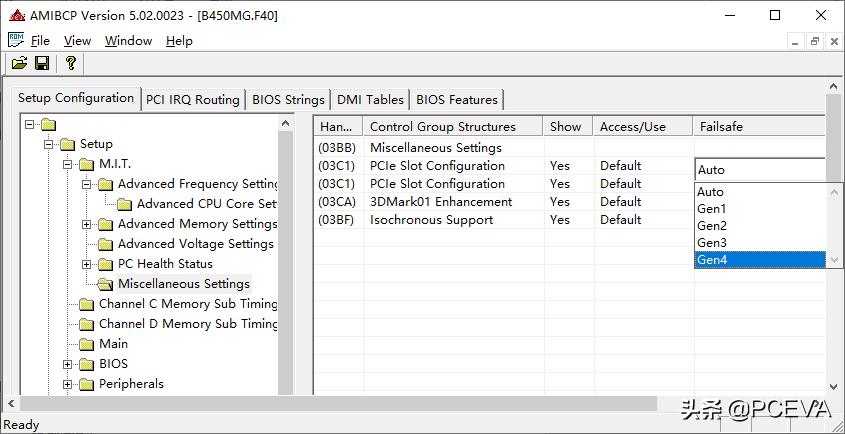Click the M.I.T. folder icon
The image size is (845, 434).
click(x=86, y=164)
